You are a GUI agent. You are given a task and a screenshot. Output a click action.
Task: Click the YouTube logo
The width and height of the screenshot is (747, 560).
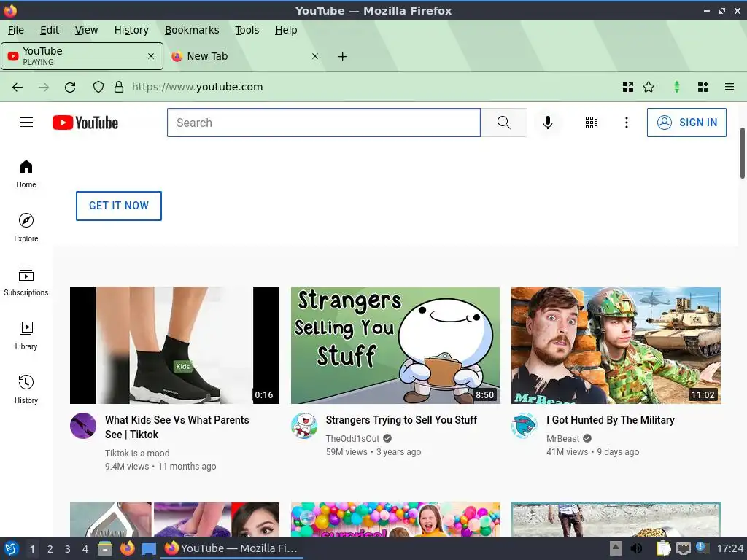[85, 122]
